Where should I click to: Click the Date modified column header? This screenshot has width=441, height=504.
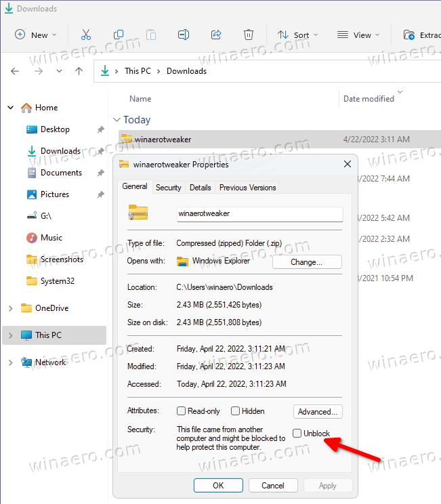pos(369,99)
